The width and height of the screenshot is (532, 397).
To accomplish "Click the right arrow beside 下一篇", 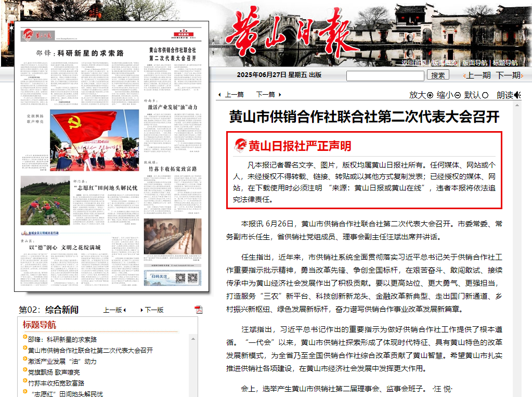I will coord(280,95).
